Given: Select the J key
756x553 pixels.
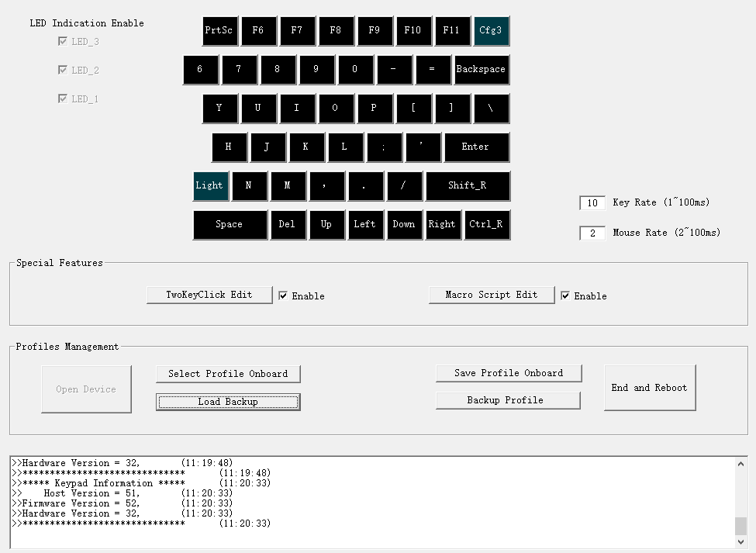Looking at the screenshot, I should coord(268,147).
